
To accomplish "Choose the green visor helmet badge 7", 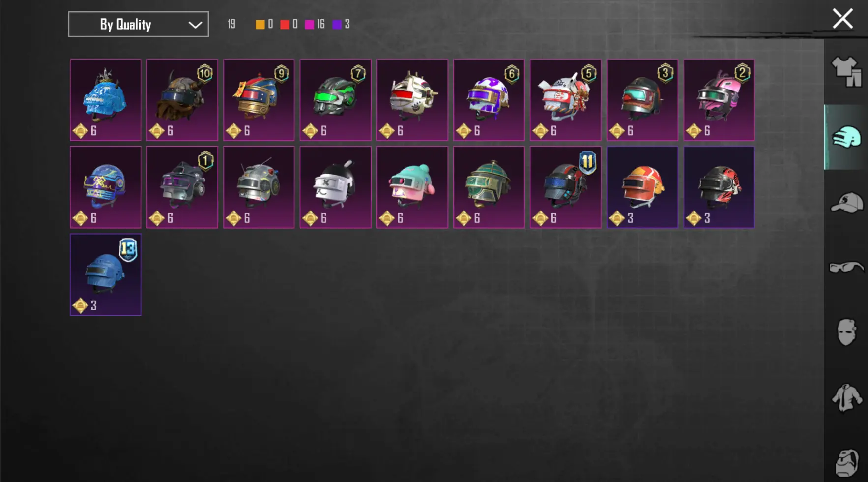I will point(336,100).
